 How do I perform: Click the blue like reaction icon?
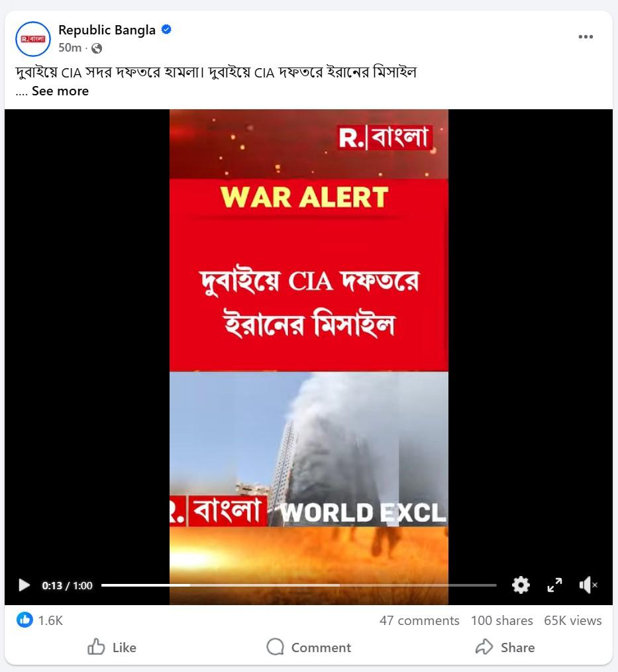(x=25, y=620)
